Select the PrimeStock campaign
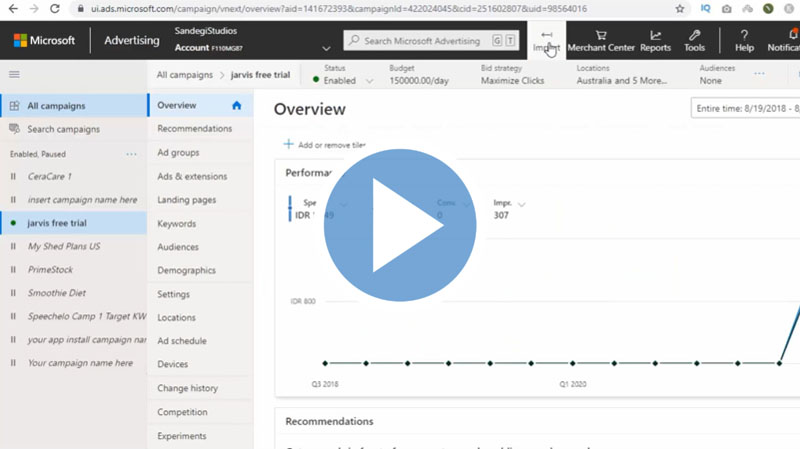This screenshot has height=449, width=800. pos(50,269)
